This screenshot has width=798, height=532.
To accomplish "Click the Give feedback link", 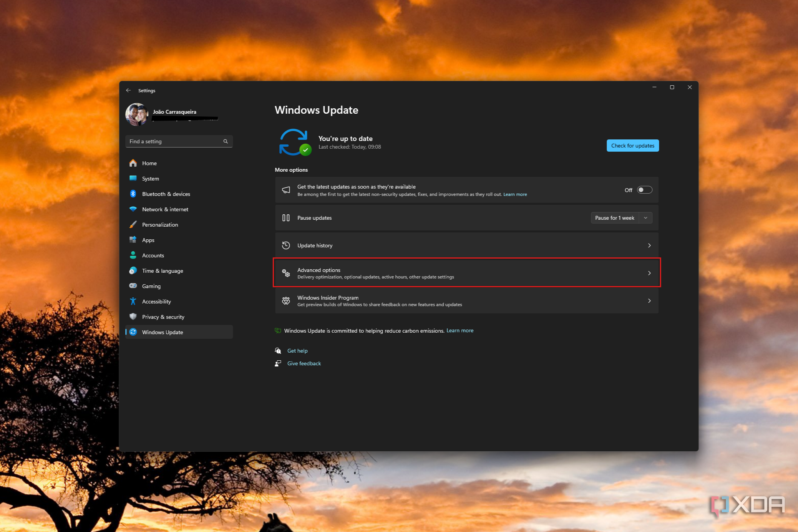I will coord(304,363).
